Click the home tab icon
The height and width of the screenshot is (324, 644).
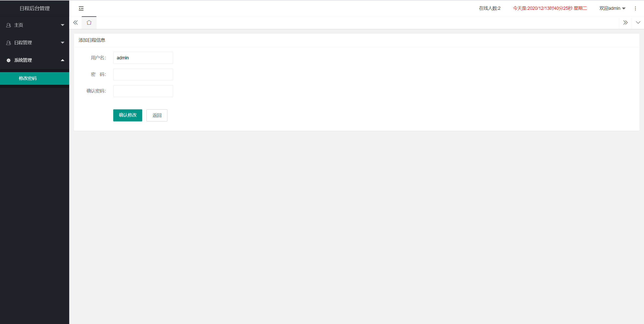tap(89, 23)
